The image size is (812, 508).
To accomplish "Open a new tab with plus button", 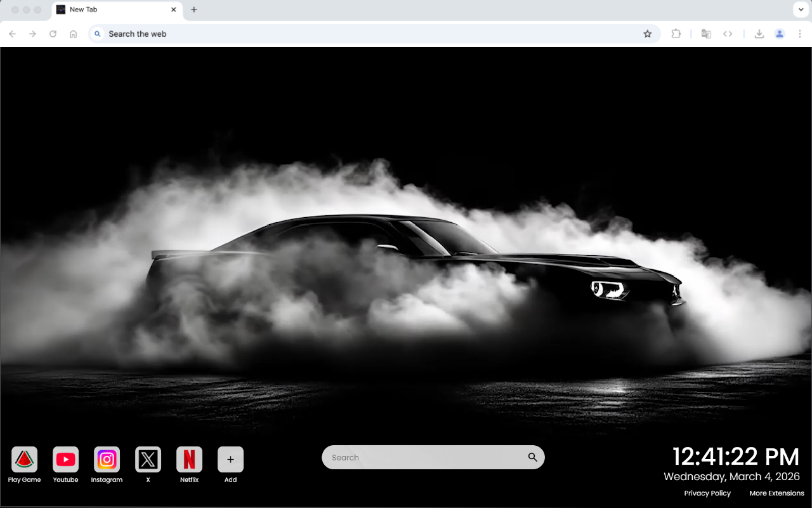I will pos(194,10).
